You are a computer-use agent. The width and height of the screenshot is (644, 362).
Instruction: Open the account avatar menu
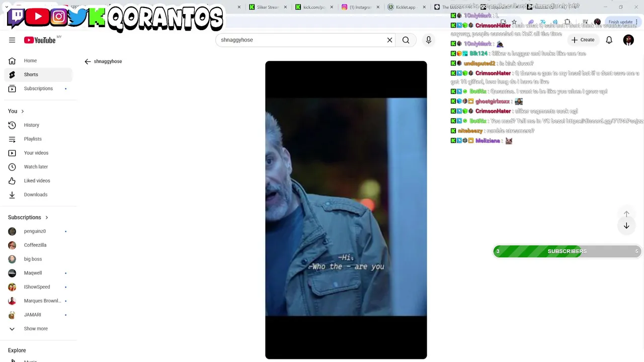click(628, 40)
